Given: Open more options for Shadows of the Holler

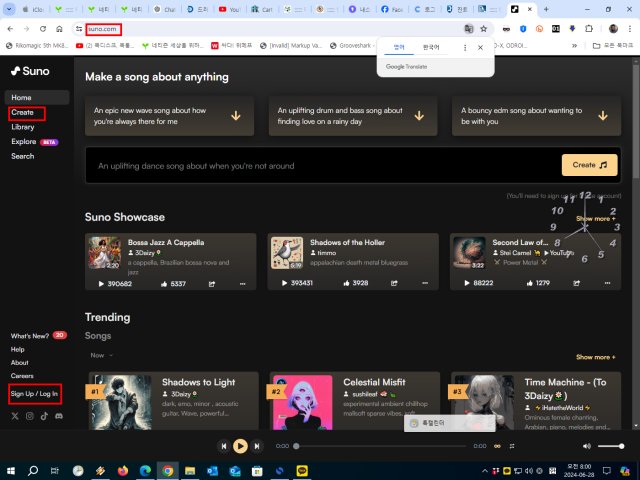Looking at the screenshot, I should [425, 283].
